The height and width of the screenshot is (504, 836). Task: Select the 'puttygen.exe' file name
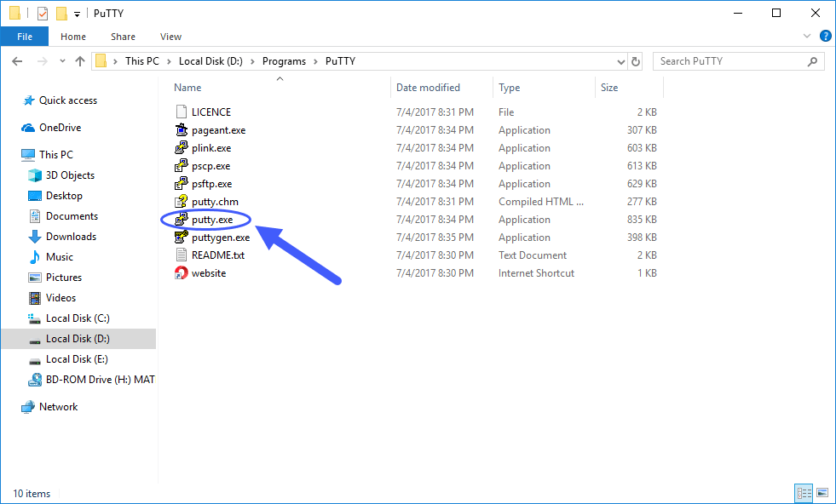(221, 238)
